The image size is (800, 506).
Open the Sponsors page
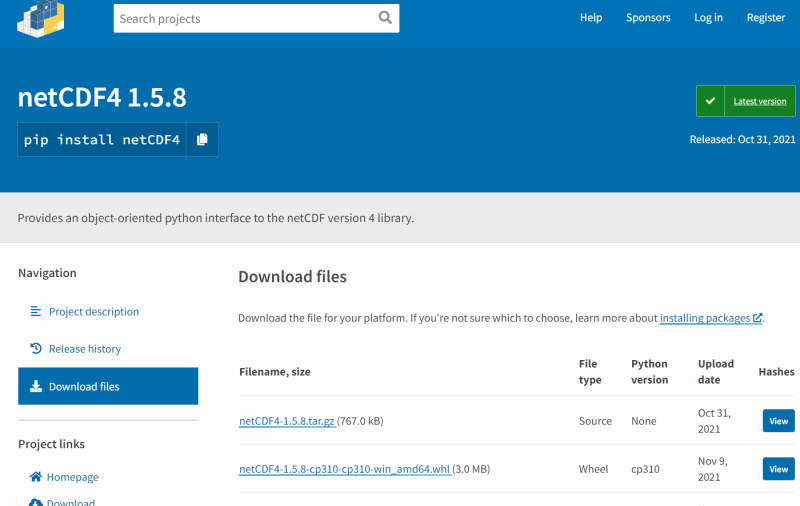coord(648,18)
